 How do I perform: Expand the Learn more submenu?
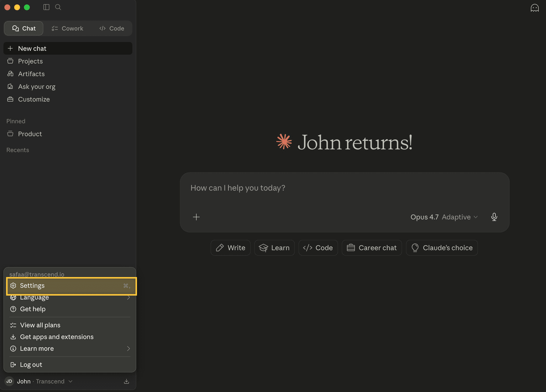[x=70, y=349]
